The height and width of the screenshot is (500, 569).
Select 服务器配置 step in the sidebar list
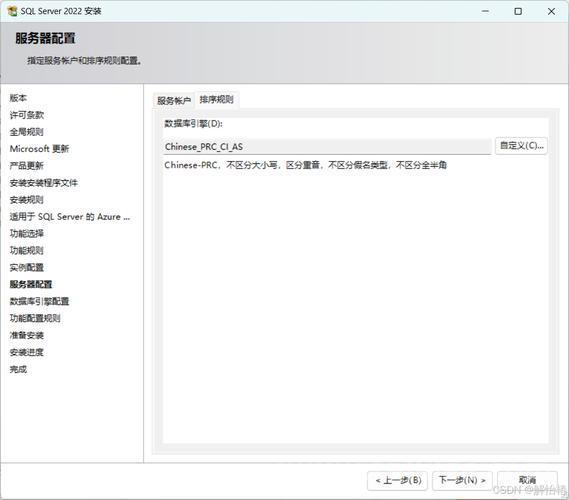click(x=31, y=284)
